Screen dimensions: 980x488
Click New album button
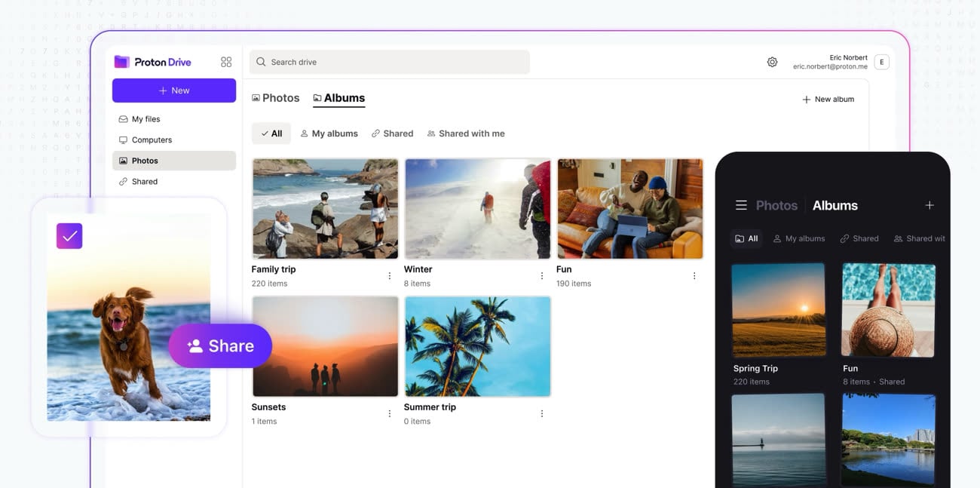click(x=828, y=99)
